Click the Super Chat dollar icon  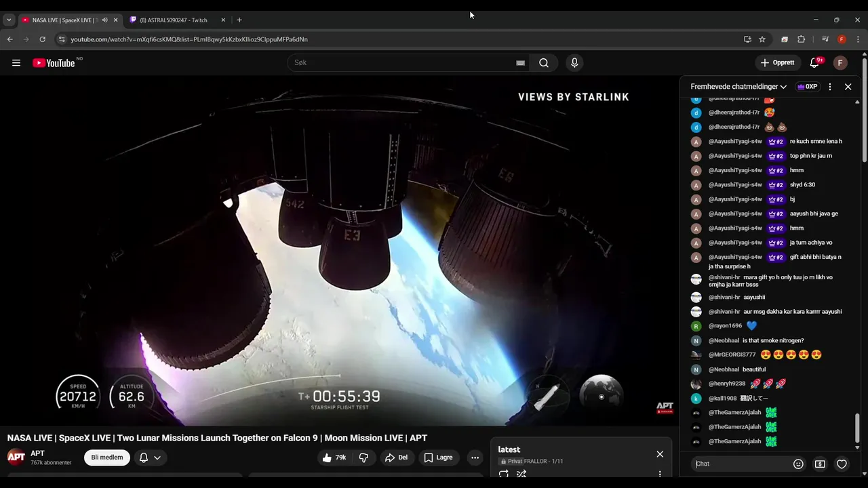[820, 464]
